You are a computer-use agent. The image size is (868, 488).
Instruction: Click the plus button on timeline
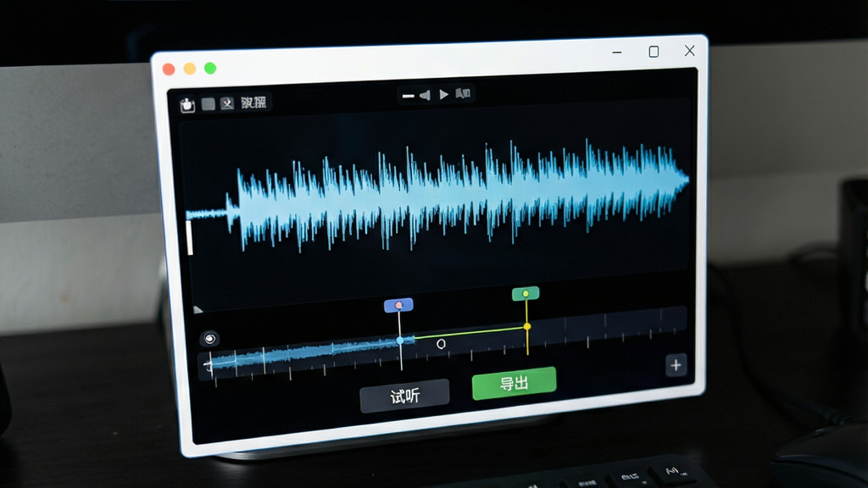tap(676, 365)
